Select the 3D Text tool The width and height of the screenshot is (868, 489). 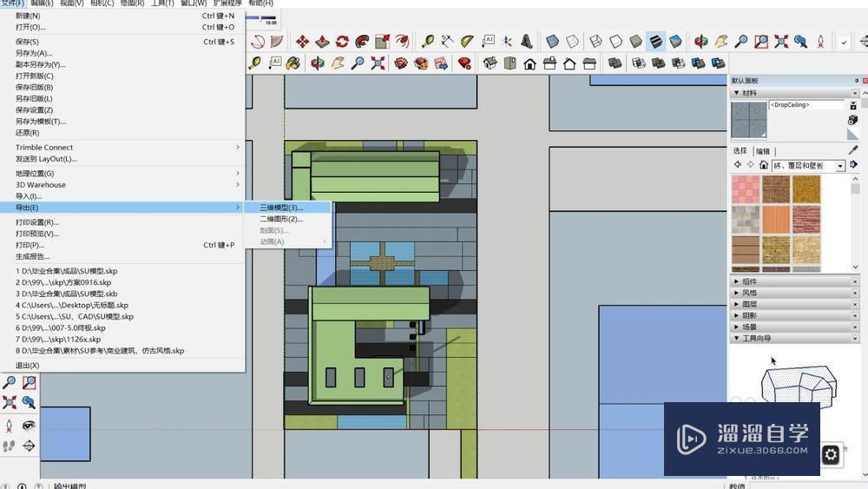[527, 42]
